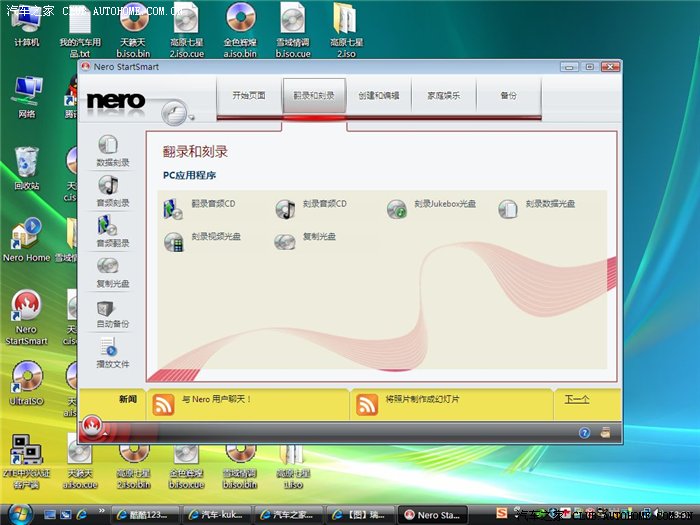Viewport: 700px width, 525px height.
Task: Select 回收站 desktop icon
Action: coord(26,168)
